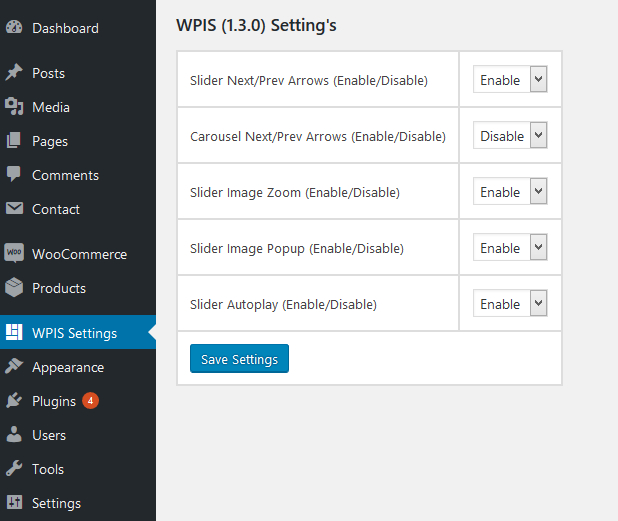
Task: Open Slider Image Zoom dropdown
Action: point(510,191)
